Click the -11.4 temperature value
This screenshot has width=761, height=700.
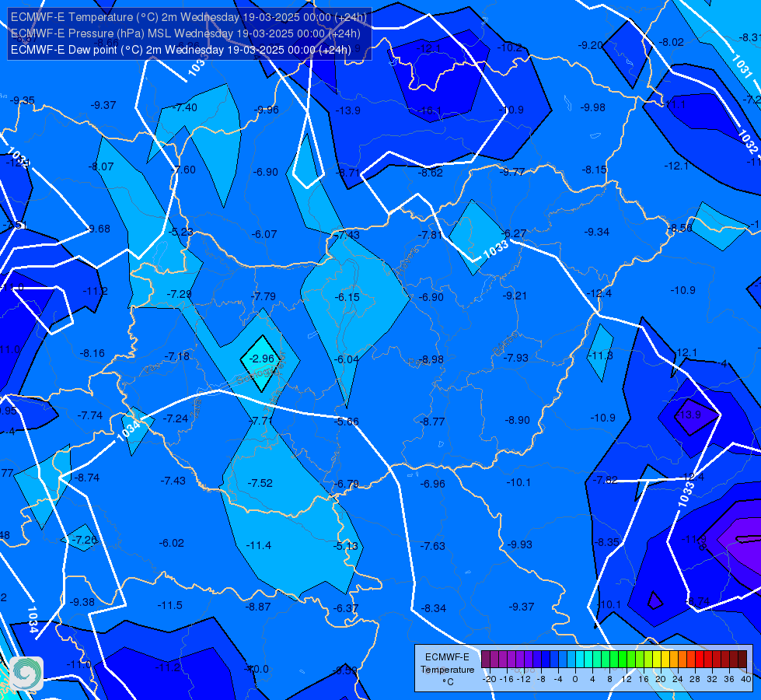tap(259, 545)
